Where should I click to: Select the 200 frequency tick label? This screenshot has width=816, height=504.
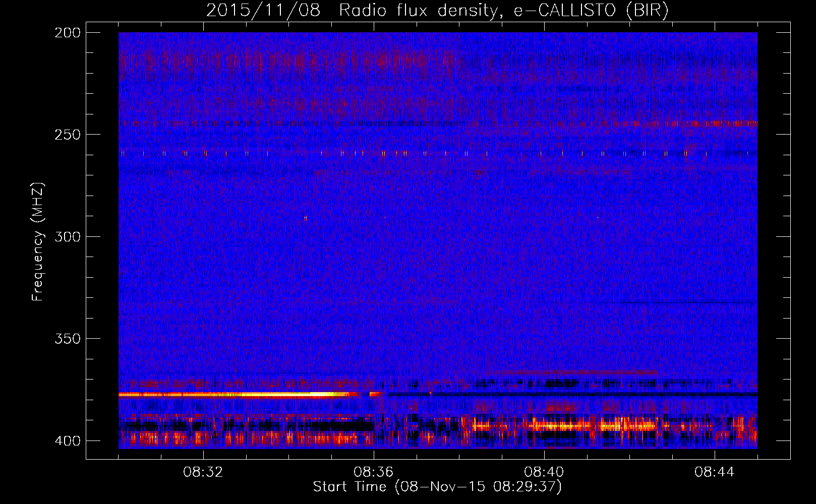[x=67, y=33]
